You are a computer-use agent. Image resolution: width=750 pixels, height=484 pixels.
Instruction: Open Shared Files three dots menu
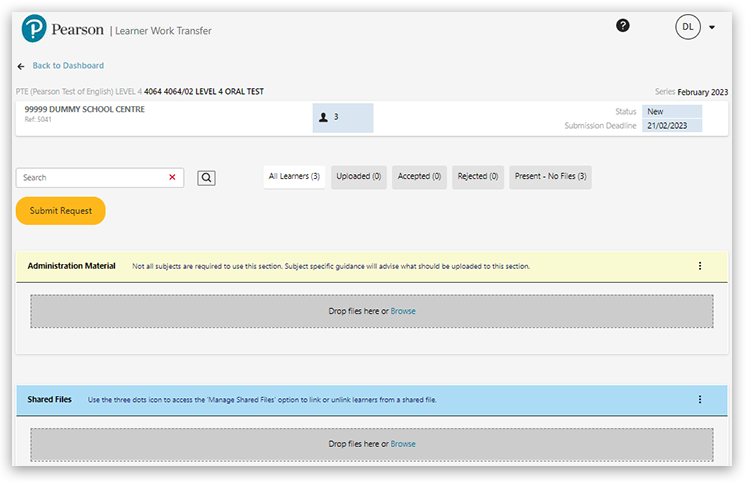pos(700,399)
